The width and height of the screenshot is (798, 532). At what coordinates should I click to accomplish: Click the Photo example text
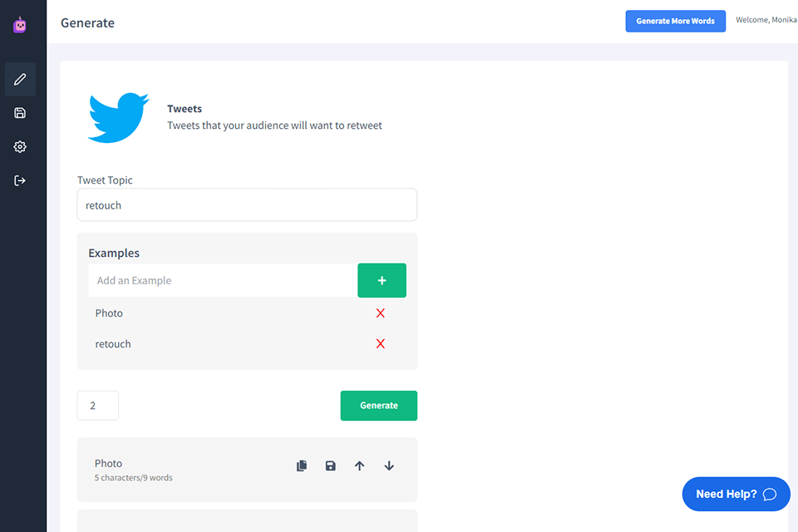tap(109, 313)
